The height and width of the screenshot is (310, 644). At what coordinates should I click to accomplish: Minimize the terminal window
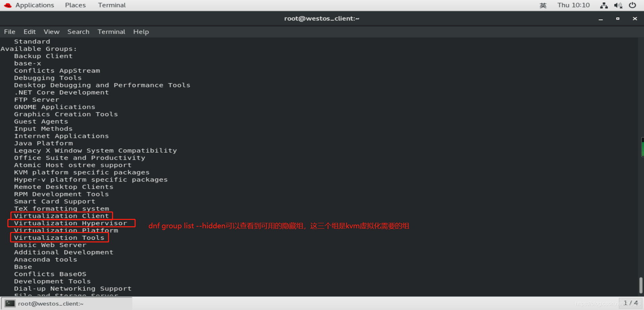(601, 19)
